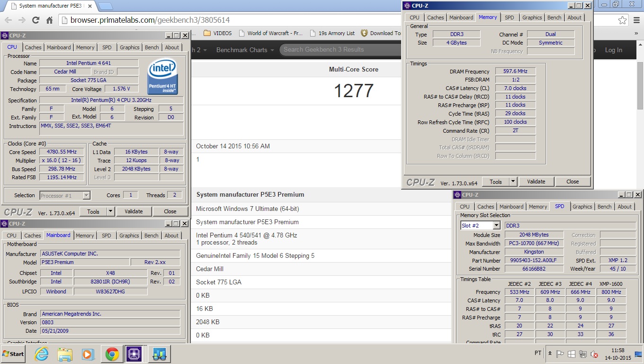This screenshot has height=364, width=644.
Task: Click the Start button
Action: pyautogui.click(x=13, y=354)
